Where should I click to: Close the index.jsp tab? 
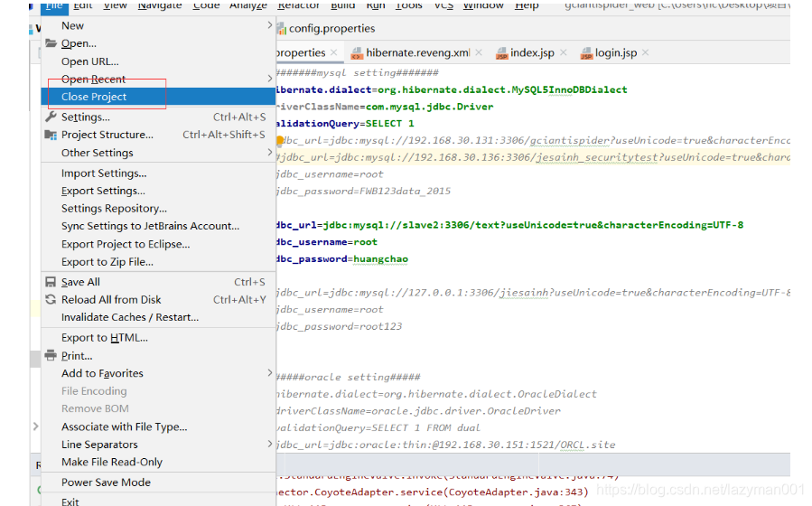tap(563, 52)
